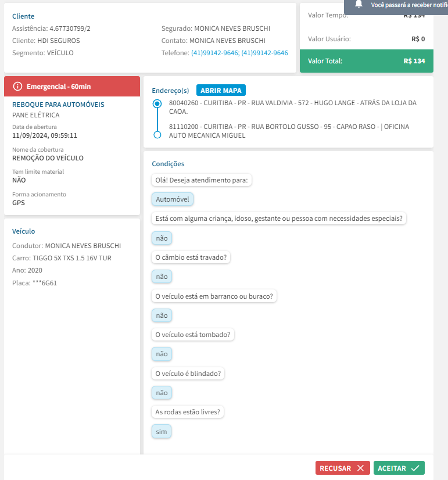Select the filled origin address marker
Viewport: 448px width, 480px height.
click(156, 104)
